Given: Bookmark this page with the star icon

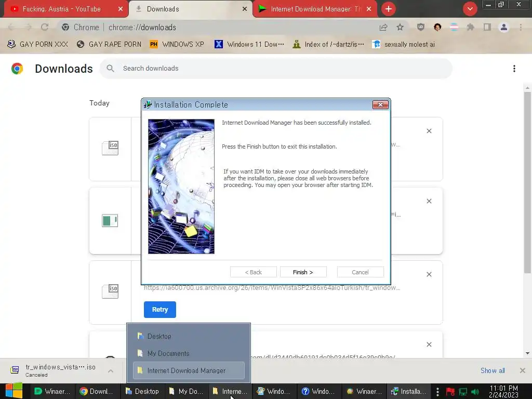Looking at the screenshot, I should [x=400, y=27].
